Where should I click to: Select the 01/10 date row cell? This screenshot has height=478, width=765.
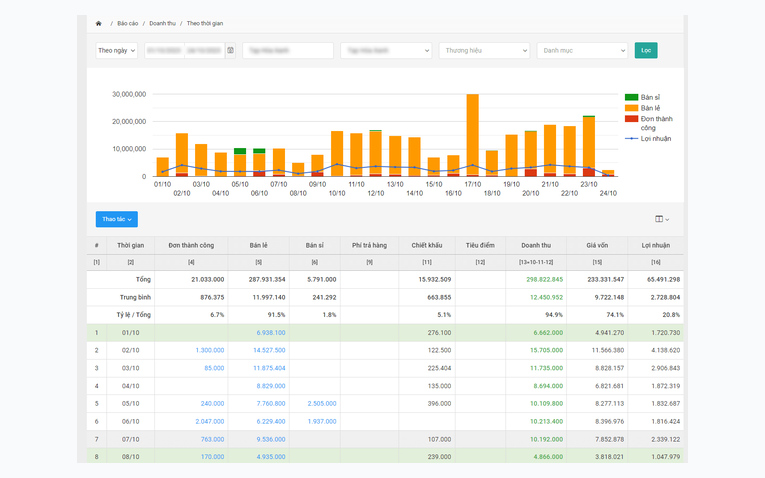(x=131, y=333)
